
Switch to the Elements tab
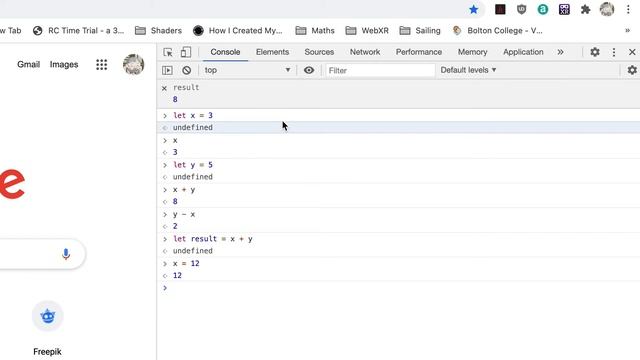coord(272,52)
